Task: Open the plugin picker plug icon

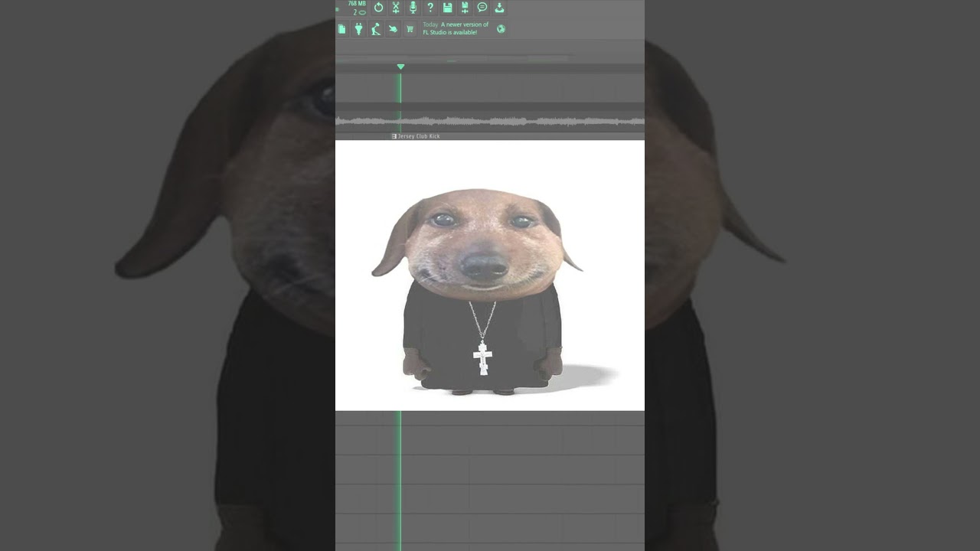Action: coord(358,29)
